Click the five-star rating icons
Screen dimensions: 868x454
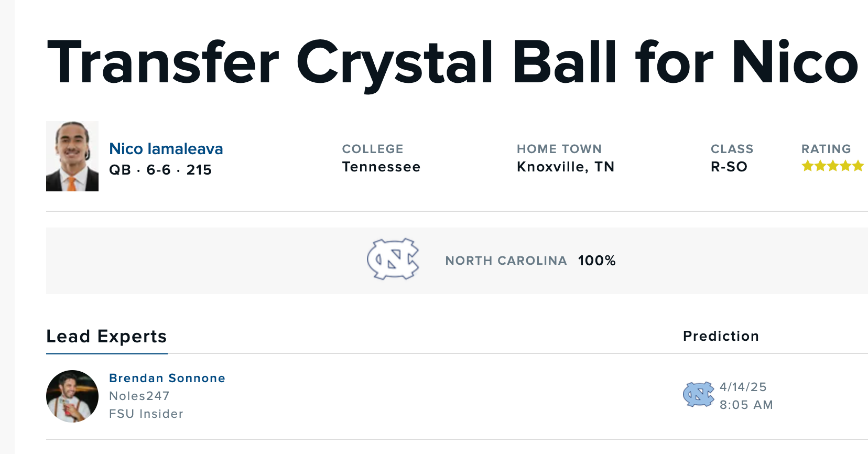point(832,166)
